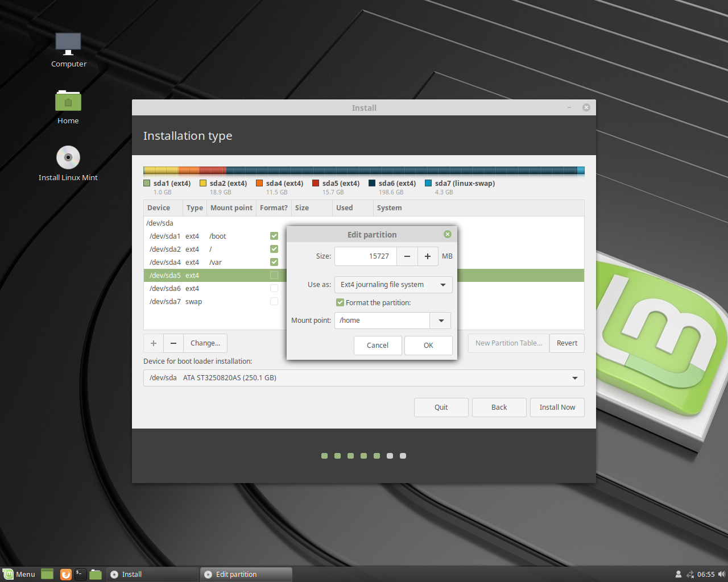This screenshot has height=582, width=728.
Task: Click the plus button to increase size
Action: (428, 256)
